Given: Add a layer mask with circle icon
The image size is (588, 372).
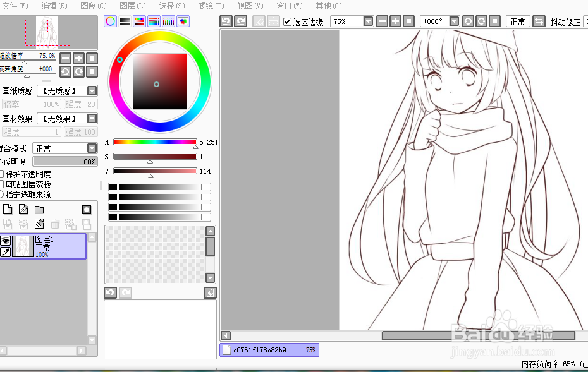Looking at the screenshot, I should [87, 210].
